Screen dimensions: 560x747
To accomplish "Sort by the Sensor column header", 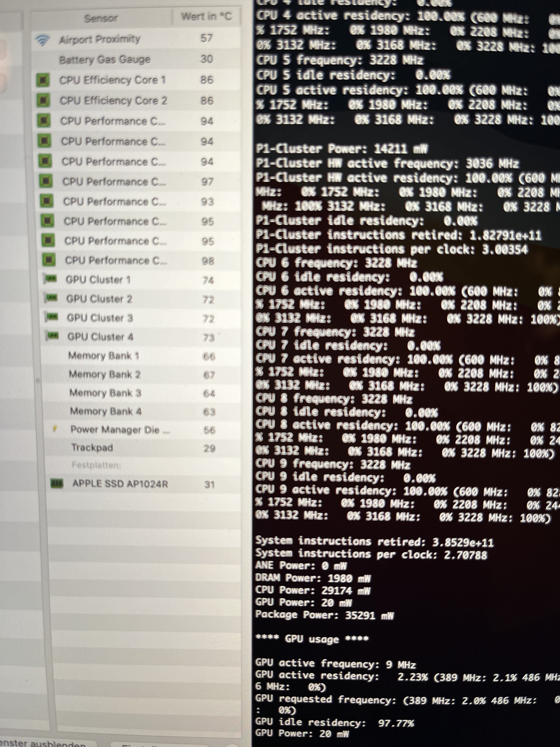I will [x=101, y=18].
